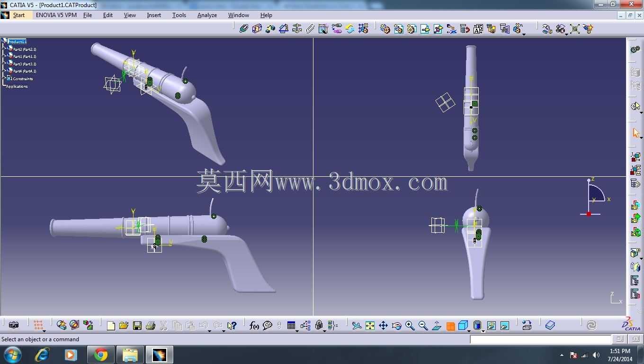Click the New Component icon
This screenshot has height=364, width=644.
[385, 29]
